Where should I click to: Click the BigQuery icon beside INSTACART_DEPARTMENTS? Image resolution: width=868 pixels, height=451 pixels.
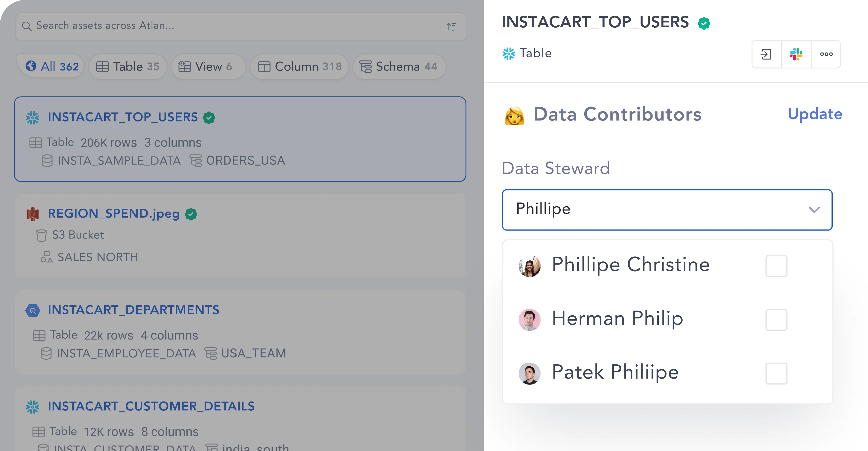tap(33, 310)
